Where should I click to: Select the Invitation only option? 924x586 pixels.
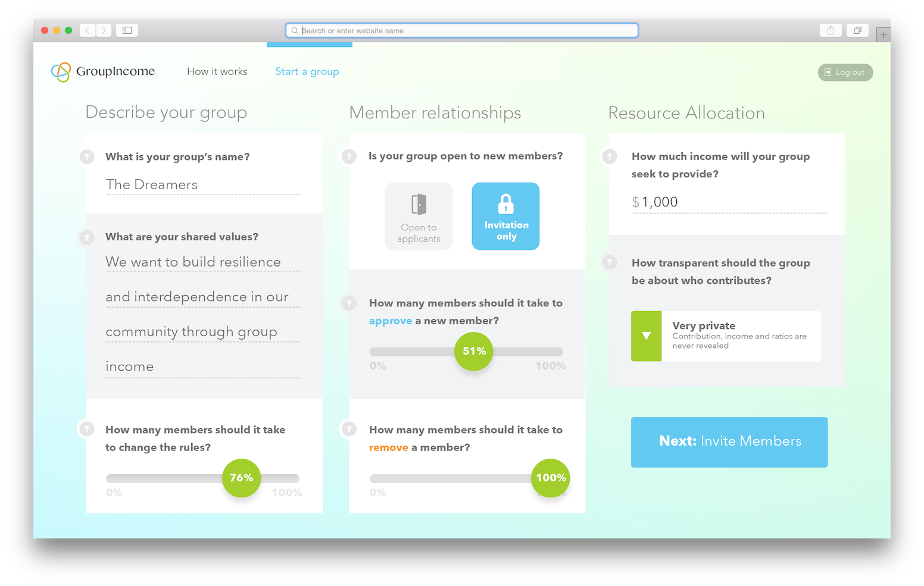point(506,216)
